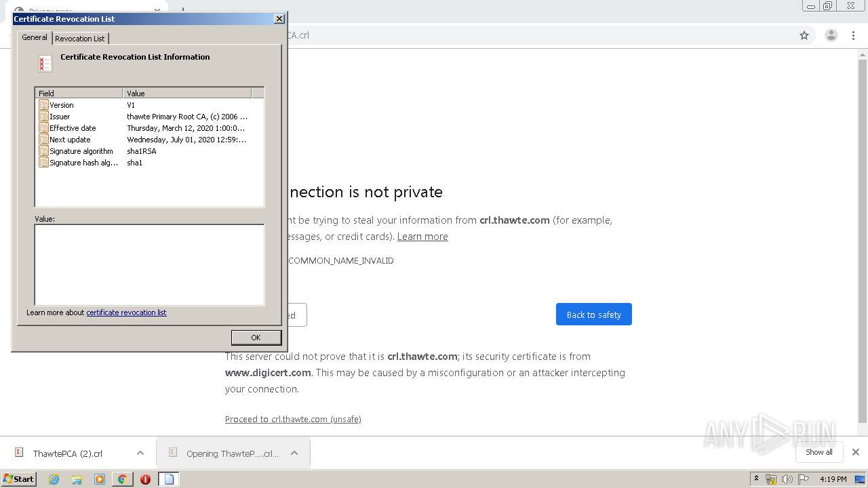Close the downloads bar
Screen dimensions: 868x488
(856, 452)
